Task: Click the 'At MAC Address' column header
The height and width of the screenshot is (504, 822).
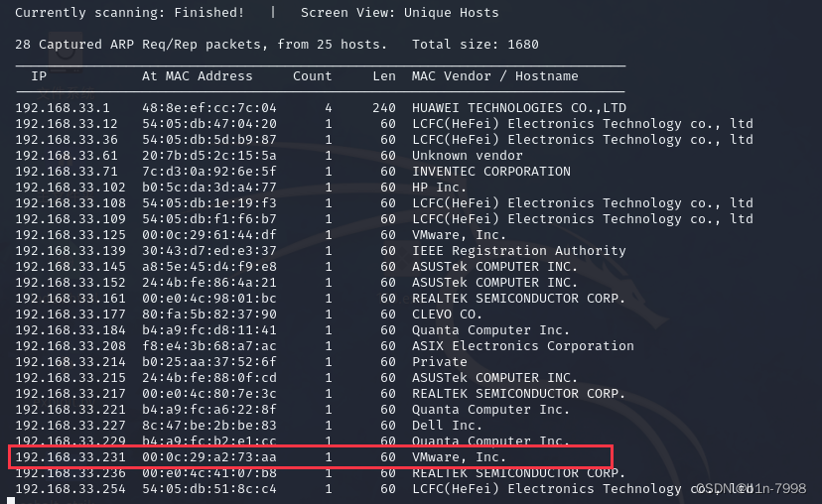Action: click(198, 76)
